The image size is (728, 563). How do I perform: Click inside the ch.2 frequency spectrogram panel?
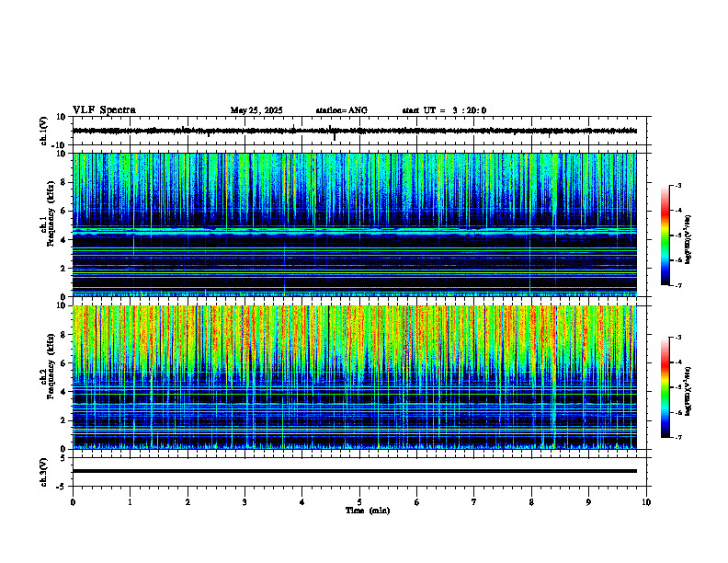(x=355, y=377)
